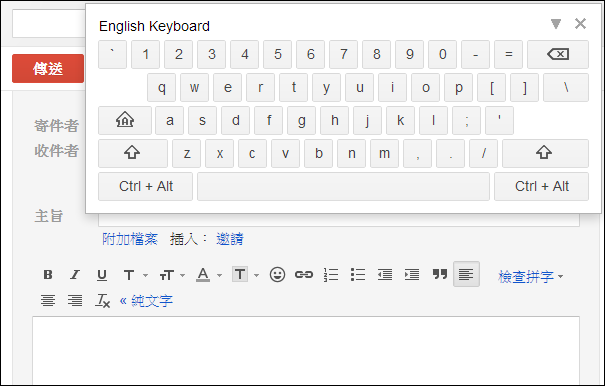Click the subject input field
Screen dimensions: 605x386
point(339,220)
